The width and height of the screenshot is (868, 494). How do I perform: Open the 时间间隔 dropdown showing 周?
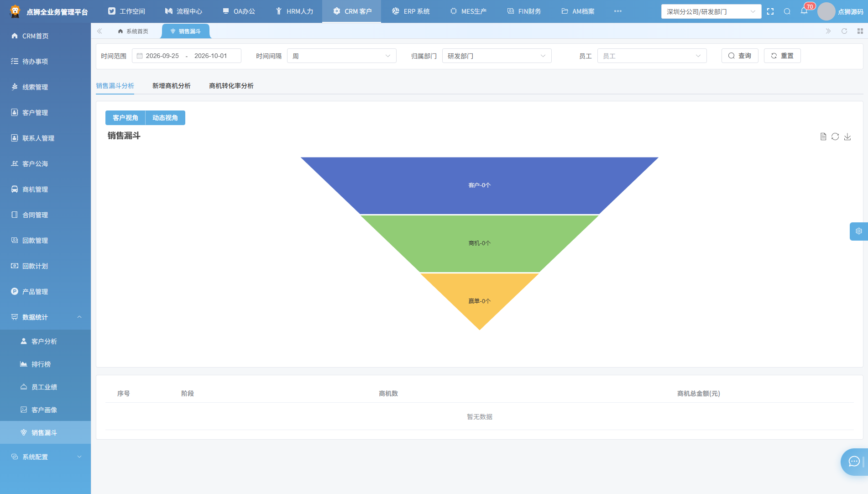click(x=341, y=56)
